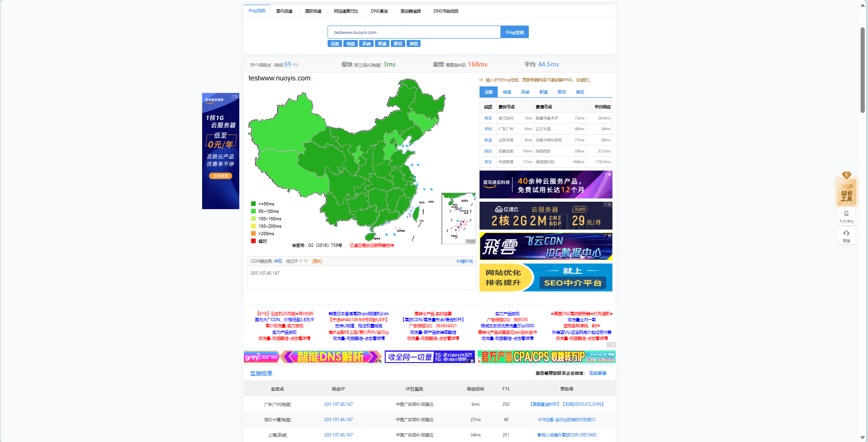Switch to the 国内测速 tab
Viewport: 868px width, 442px height.
pyautogui.click(x=284, y=11)
